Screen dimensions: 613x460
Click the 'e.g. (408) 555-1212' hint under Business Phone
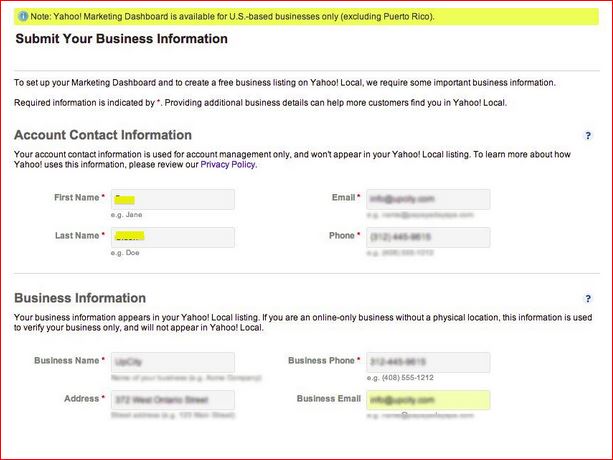[400, 378]
